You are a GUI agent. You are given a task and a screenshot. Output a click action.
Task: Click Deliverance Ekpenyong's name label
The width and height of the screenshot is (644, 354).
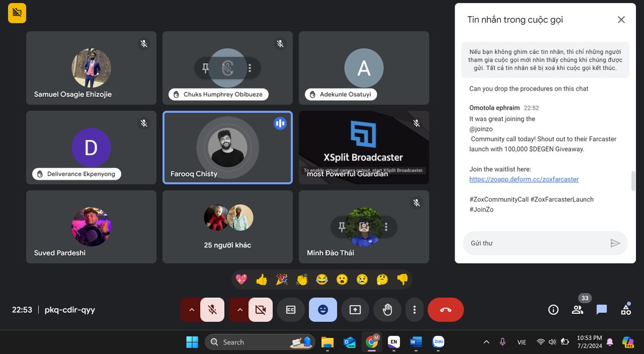[x=77, y=174]
